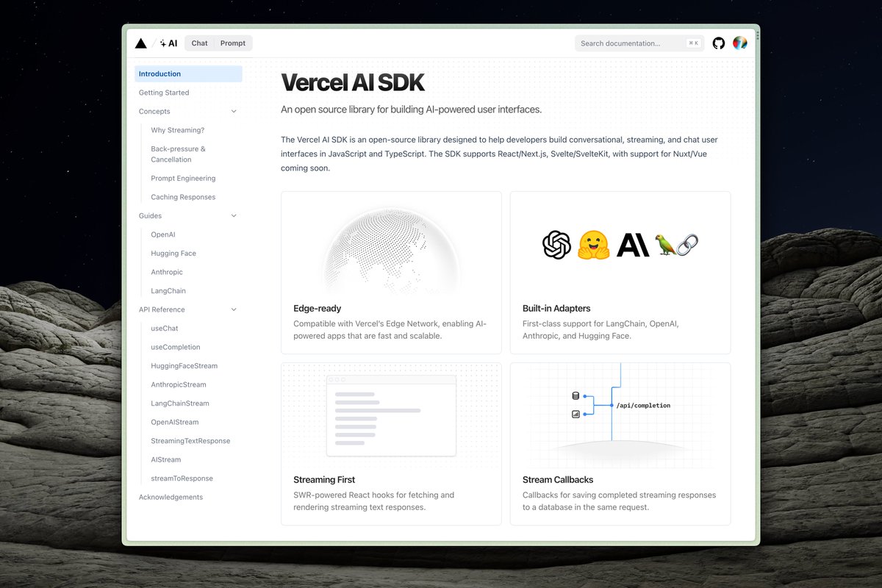Click the browser window mockup illustration
The width and height of the screenshot is (882, 588).
point(391,416)
